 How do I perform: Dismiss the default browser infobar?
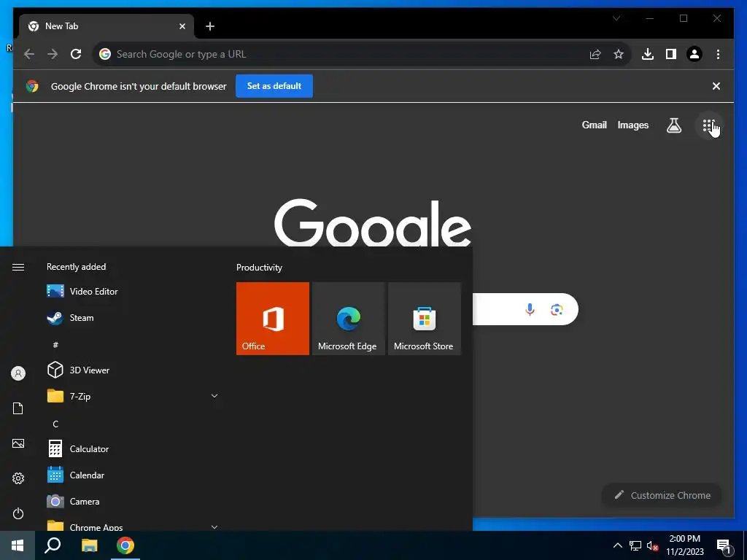[x=716, y=86]
